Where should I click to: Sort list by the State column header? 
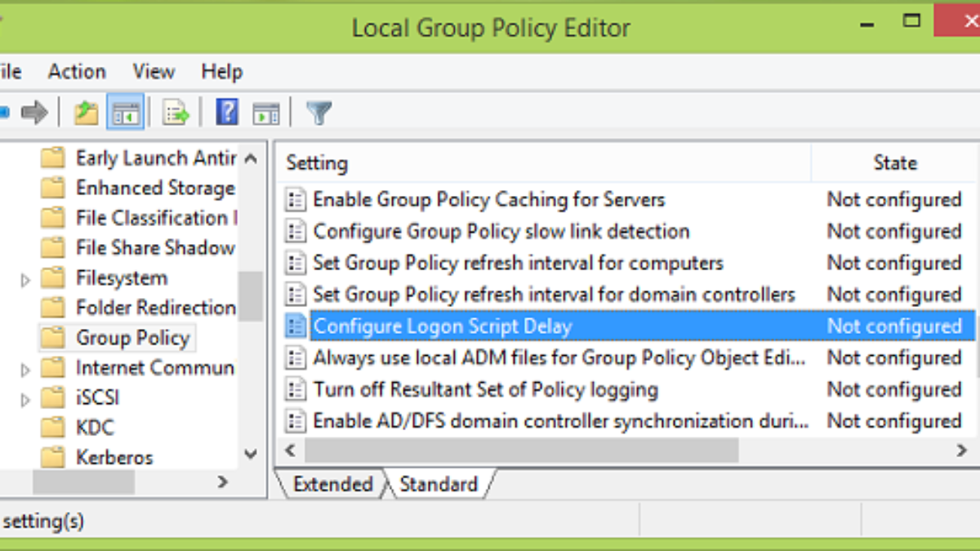(894, 163)
